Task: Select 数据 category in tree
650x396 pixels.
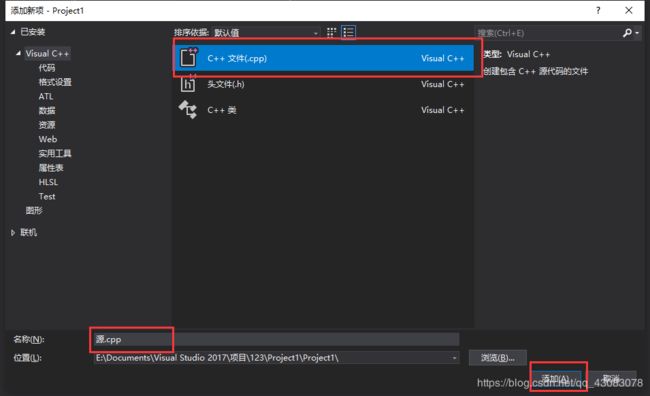Action: [x=46, y=111]
